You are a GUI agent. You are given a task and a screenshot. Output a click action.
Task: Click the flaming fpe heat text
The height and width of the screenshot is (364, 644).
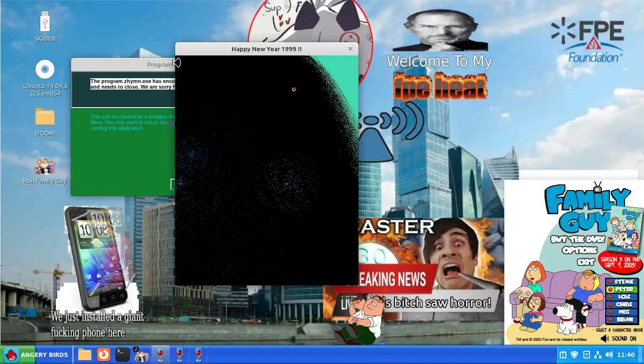pyautogui.click(x=439, y=86)
